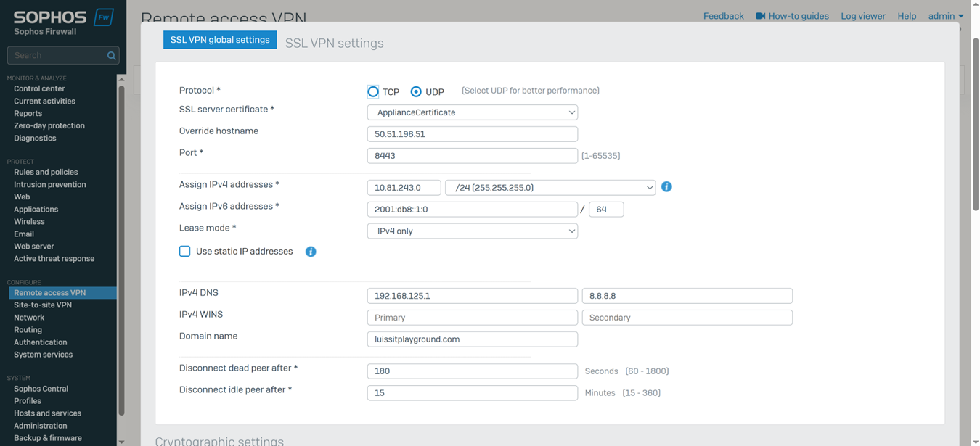The image size is (980, 446).
Task: Open Backup & firmware in sidebar
Action: tap(48, 438)
